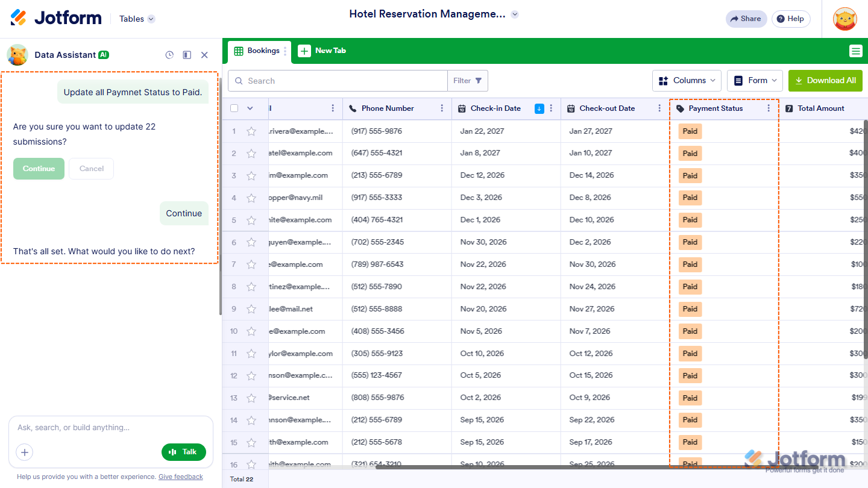Star row 12 booking

(x=251, y=376)
